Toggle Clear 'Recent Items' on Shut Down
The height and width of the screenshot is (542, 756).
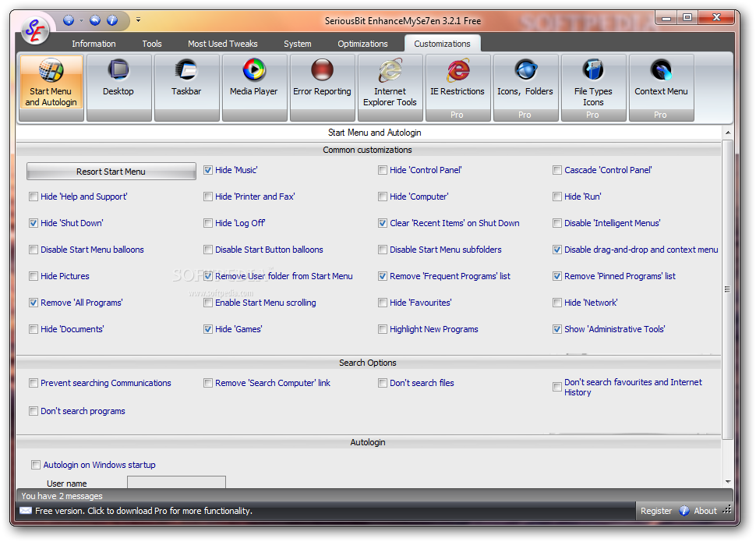383,223
